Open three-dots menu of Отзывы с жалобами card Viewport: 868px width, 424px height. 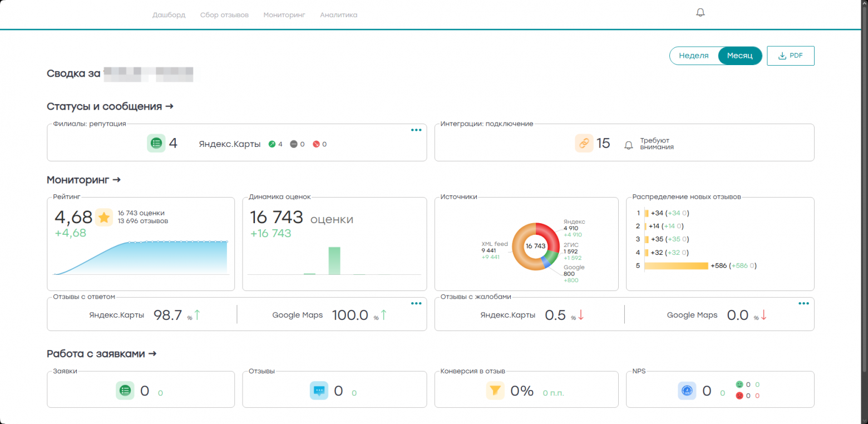803,303
